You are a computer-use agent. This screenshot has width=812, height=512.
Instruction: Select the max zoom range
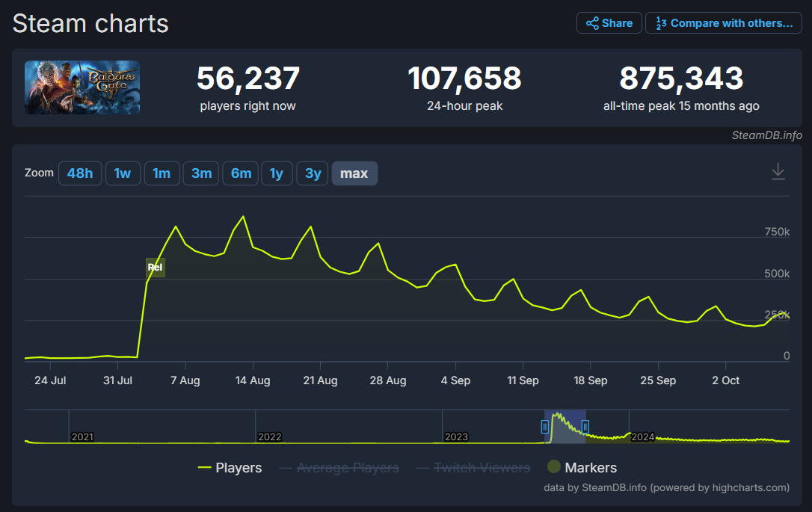(354, 173)
